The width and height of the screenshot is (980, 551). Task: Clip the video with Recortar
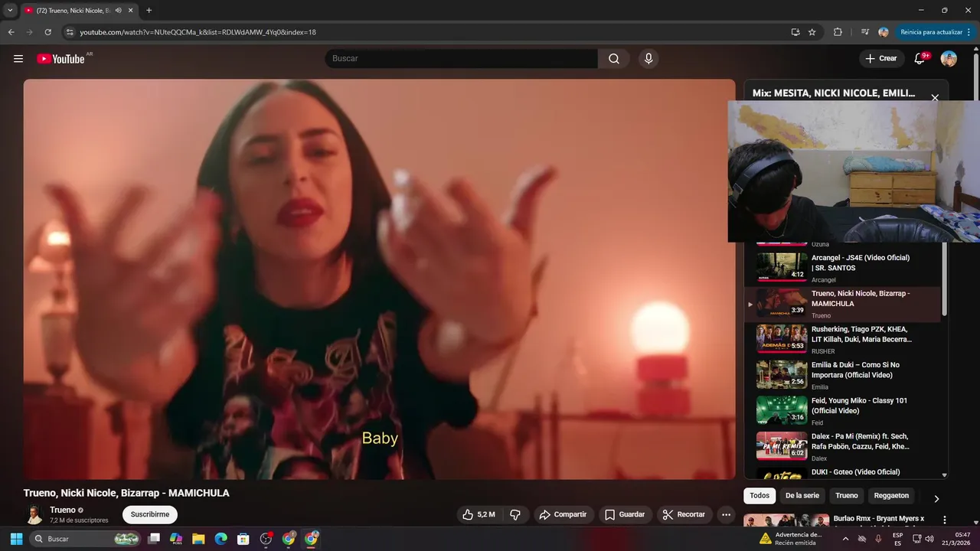coord(684,515)
